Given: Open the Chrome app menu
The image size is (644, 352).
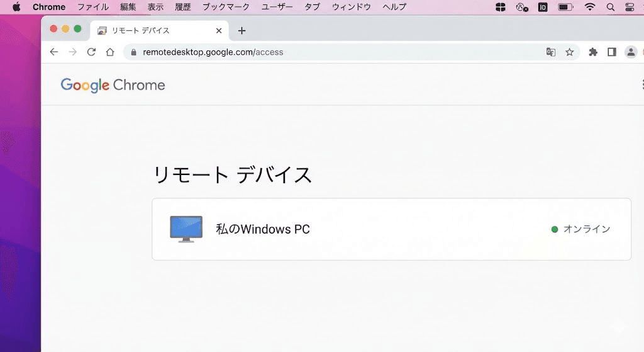Looking at the screenshot, I should tap(49, 7).
